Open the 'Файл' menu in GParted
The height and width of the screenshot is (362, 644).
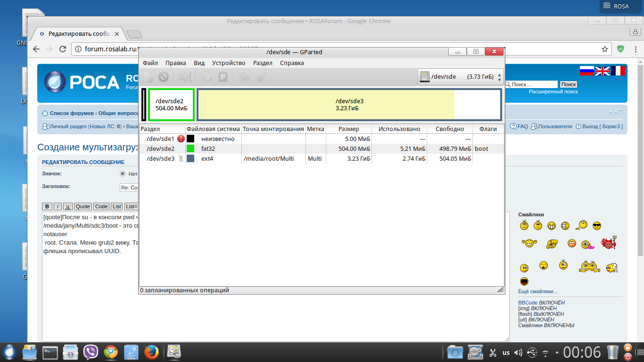click(150, 63)
